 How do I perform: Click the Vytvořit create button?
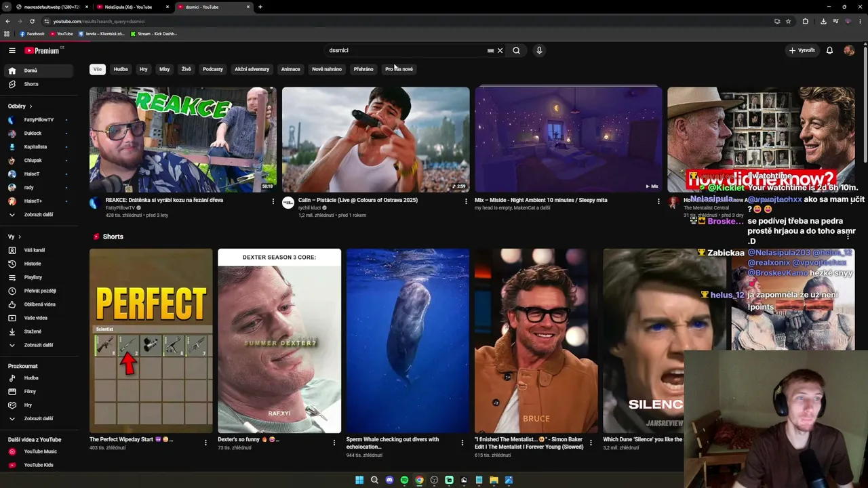point(802,50)
